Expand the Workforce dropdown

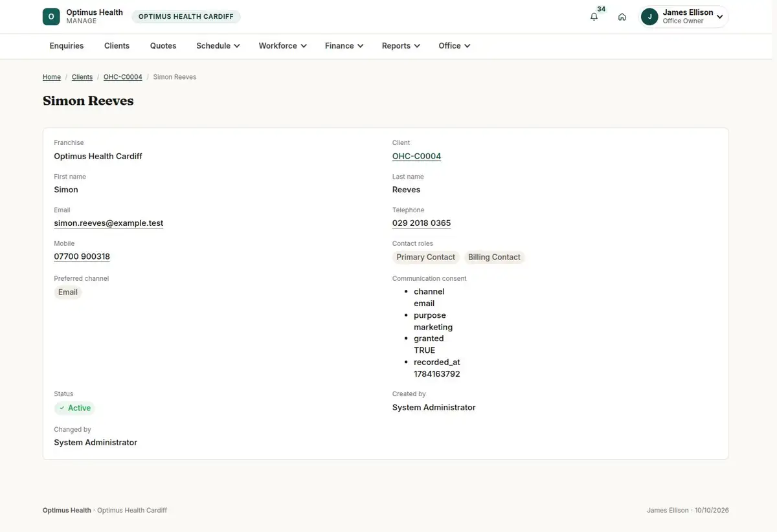(282, 46)
